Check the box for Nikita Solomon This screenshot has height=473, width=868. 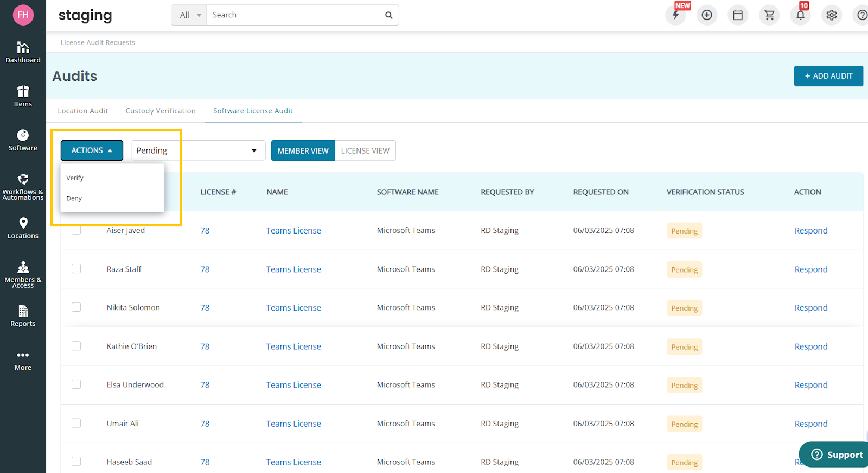(76, 307)
